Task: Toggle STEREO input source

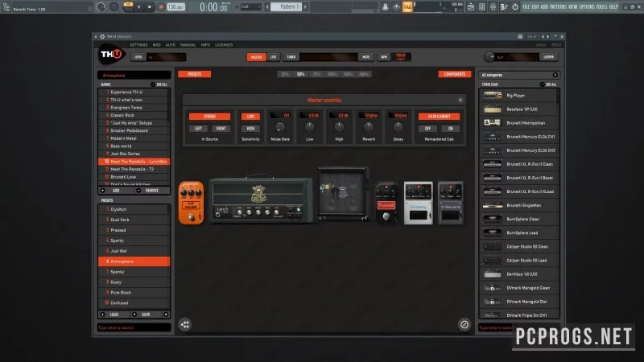Action: (209, 117)
